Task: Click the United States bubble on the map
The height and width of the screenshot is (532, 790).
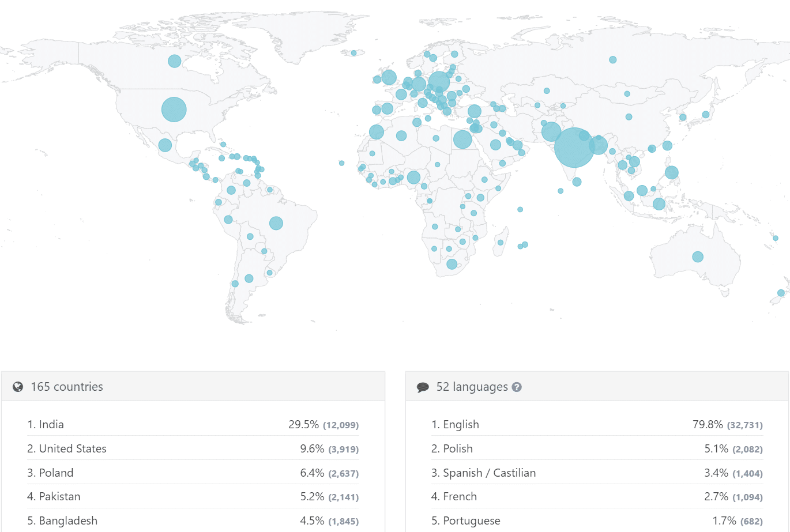Action: click(x=174, y=110)
